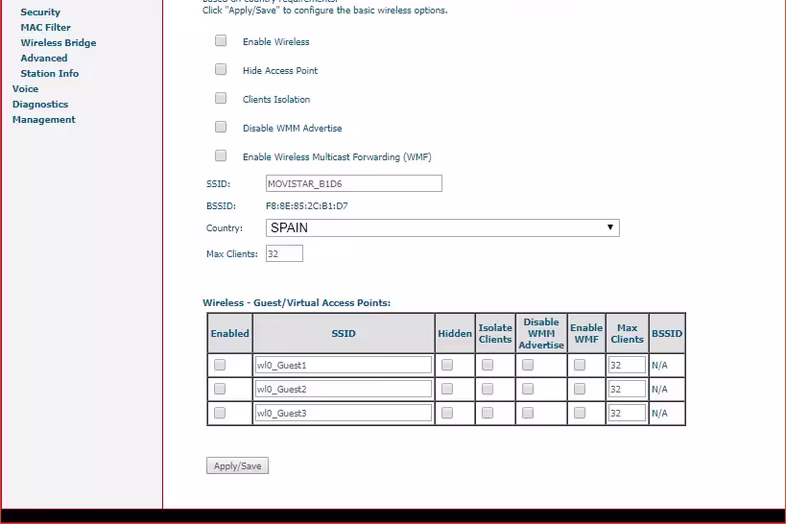Click Max Clients field for wl0_Guest3
786x524 pixels.
click(x=627, y=413)
